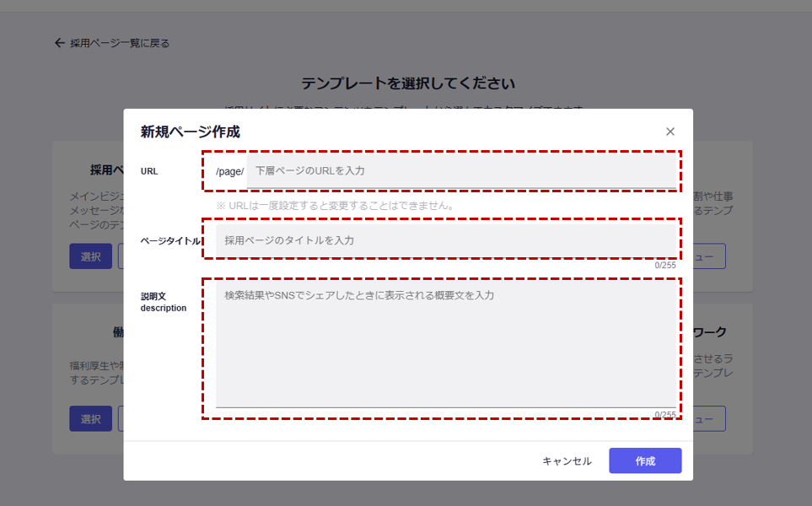Close the 新規ページ作成 dialog with X
This screenshot has height=506, width=812.
coord(670,132)
